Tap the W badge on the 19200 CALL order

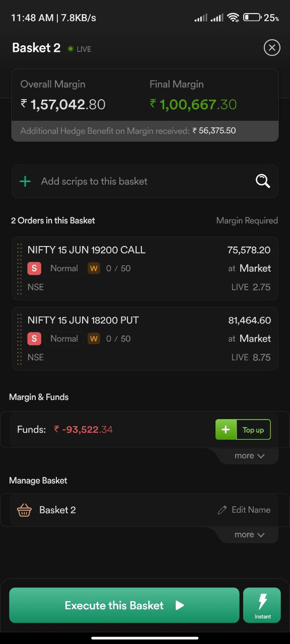click(94, 268)
